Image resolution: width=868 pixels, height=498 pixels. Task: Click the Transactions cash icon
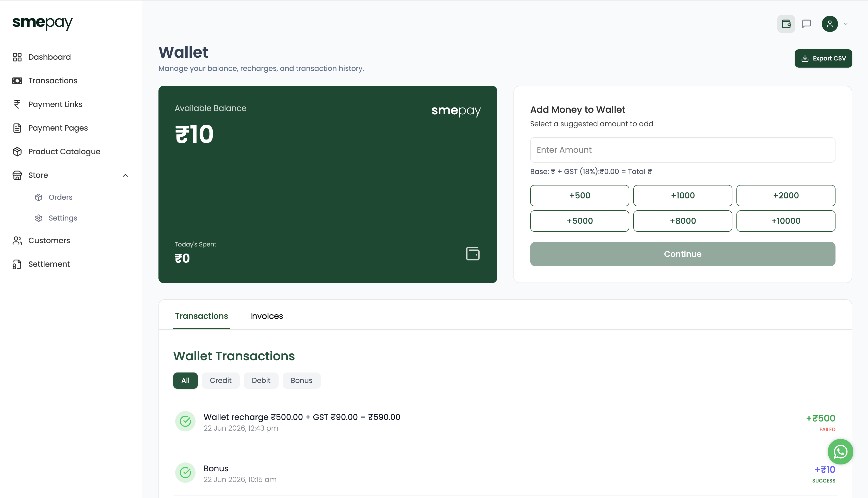click(17, 81)
